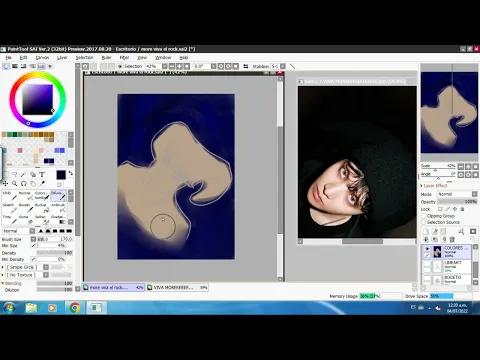Image resolution: width=480 pixels, height=360 pixels.
Task: Adjust the brush Density slider
Action: click(55, 253)
